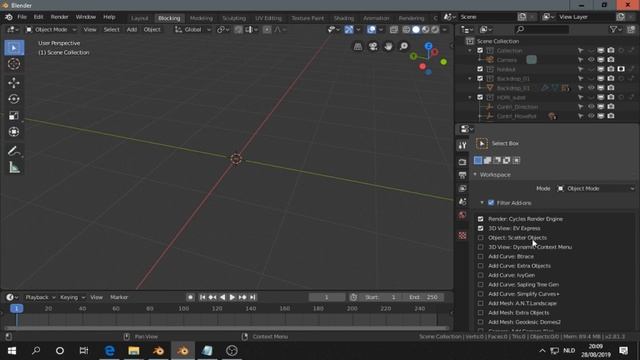Screen dimensions: 640x360
Task: Open Texture properties tab
Action: (462, 235)
